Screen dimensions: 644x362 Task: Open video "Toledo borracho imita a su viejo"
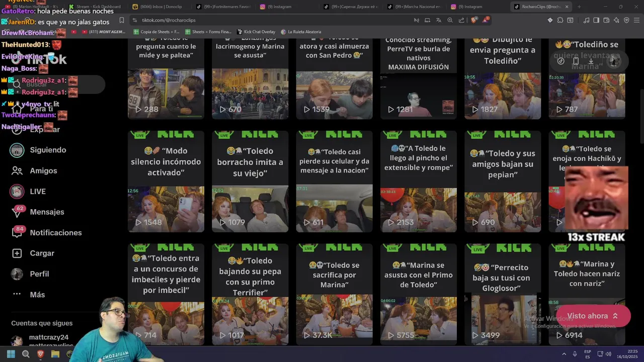(250, 182)
